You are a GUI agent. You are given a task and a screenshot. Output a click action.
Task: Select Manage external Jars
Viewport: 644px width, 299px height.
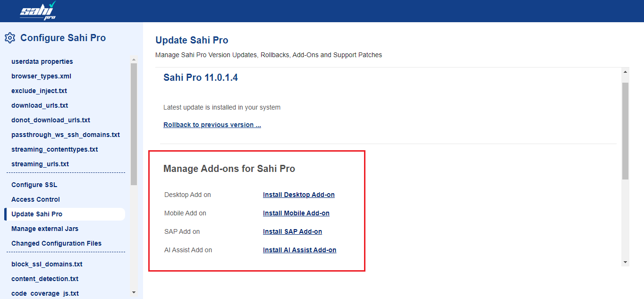[45, 229]
